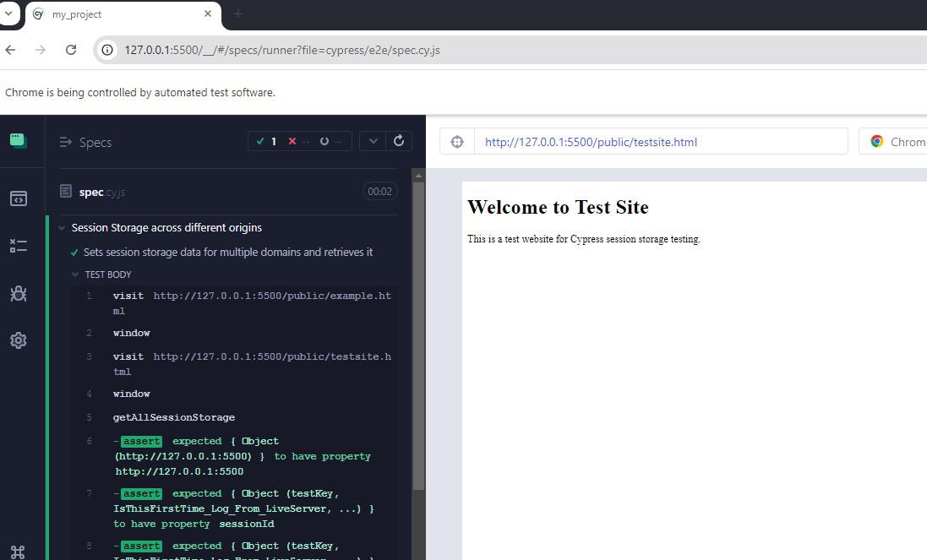The width and height of the screenshot is (927, 560).
Task: Click the scrollbar up arrow in command log
Action: pos(418,176)
